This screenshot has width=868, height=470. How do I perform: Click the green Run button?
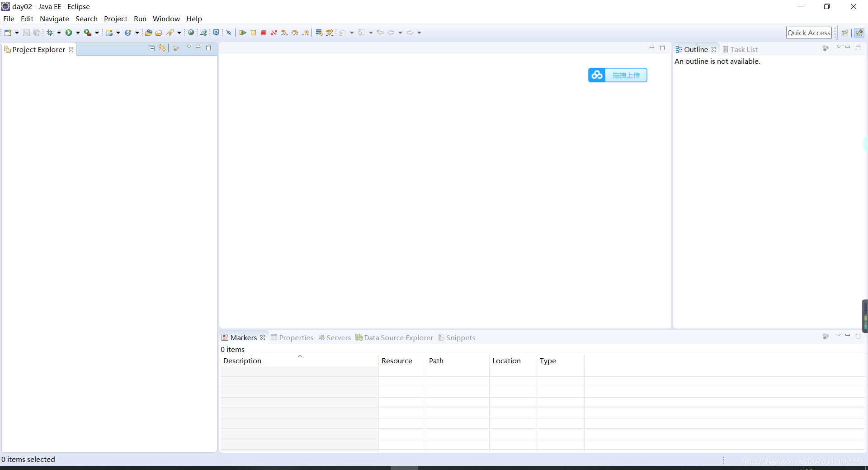point(69,33)
